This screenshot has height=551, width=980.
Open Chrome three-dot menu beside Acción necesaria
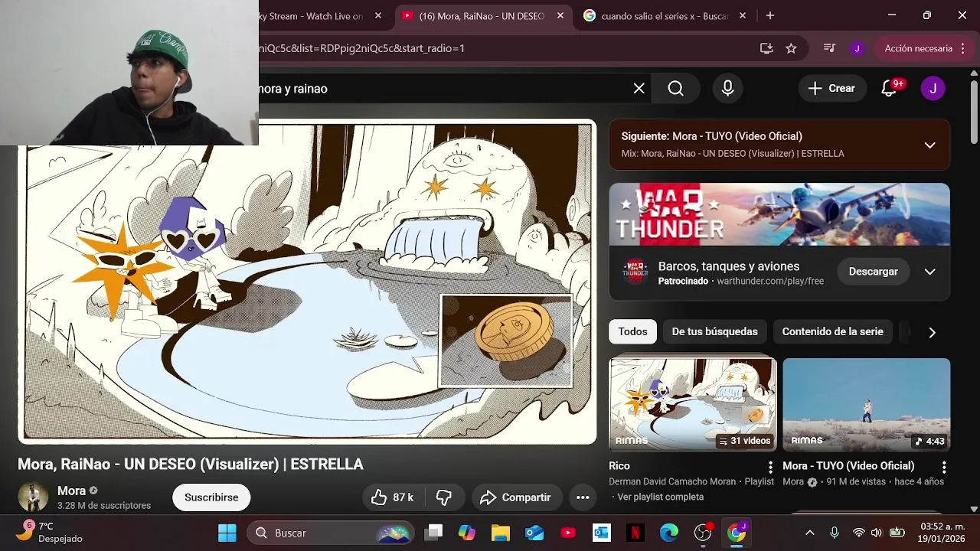[963, 48]
